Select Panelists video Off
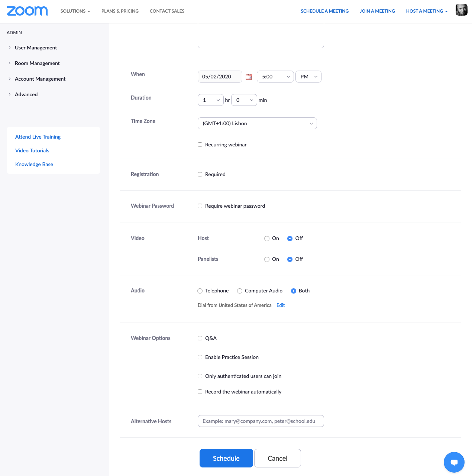472x476 pixels. [290, 259]
